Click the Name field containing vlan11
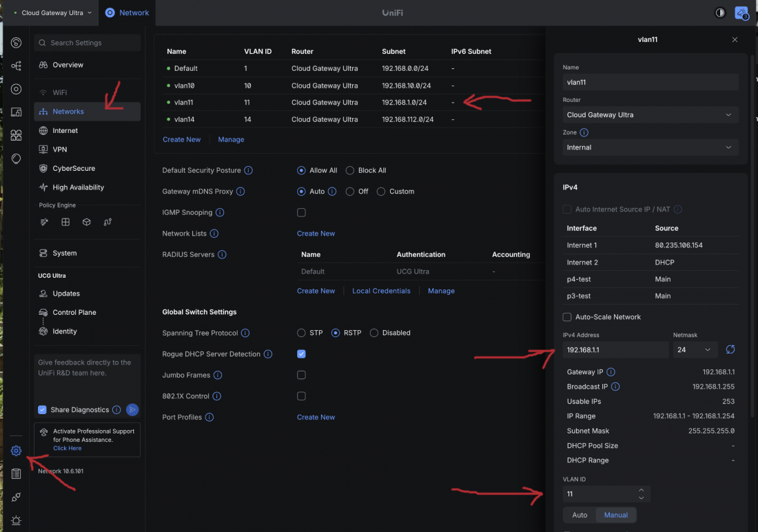Viewport: 758px width, 532px height. (x=651, y=82)
